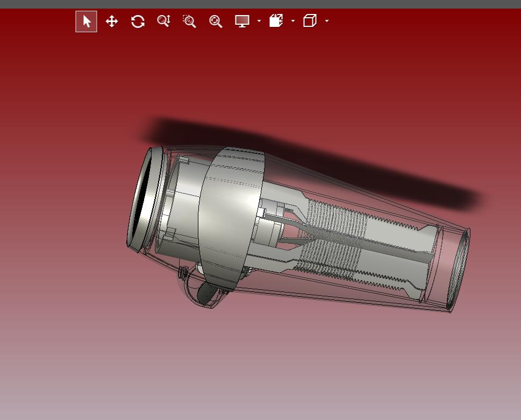Open the section view dropdown arrow
The width and height of the screenshot is (521, 420).
(292, 21)
